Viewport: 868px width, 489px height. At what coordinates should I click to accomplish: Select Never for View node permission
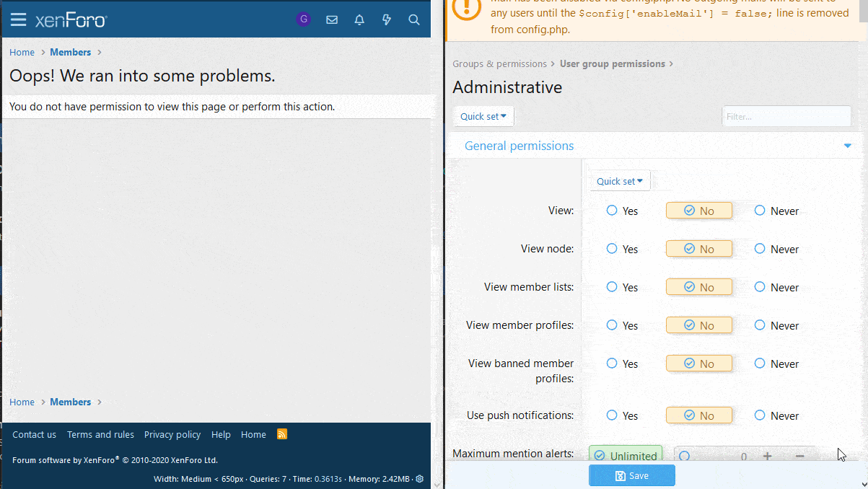click(x=760, y=249)
